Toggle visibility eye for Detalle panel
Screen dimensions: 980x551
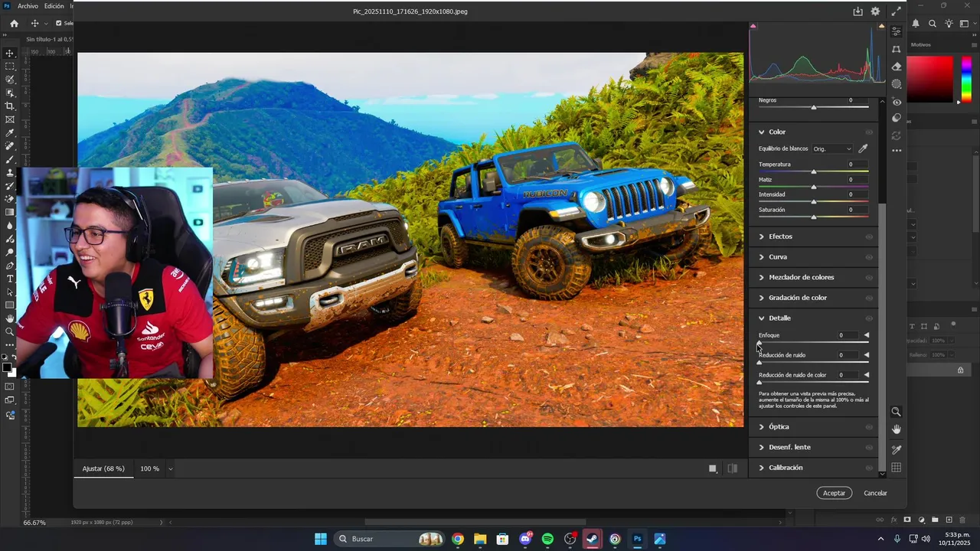tap(869, 318)
